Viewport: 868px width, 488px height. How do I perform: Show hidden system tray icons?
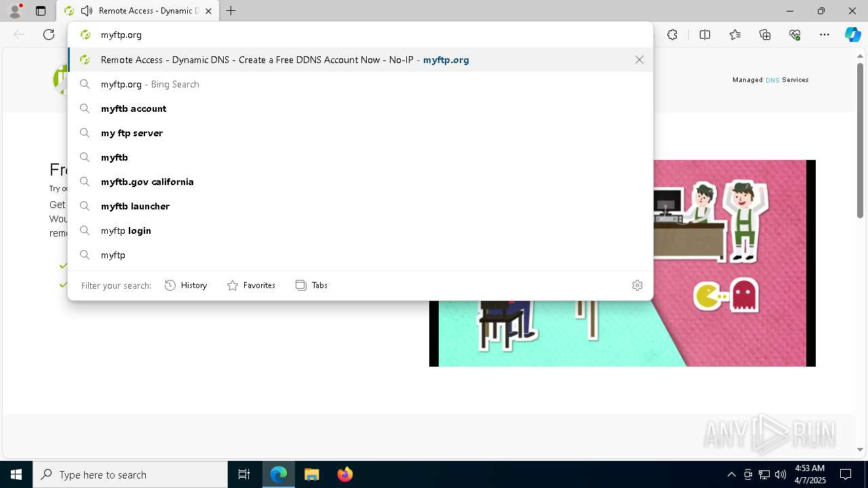[x=731, y=474]
